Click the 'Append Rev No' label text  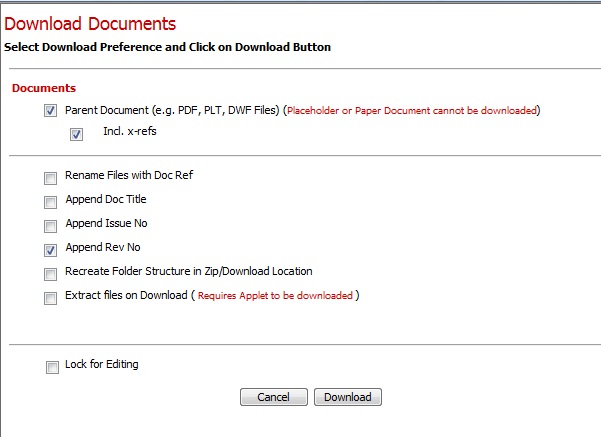[x=106, y=248]
